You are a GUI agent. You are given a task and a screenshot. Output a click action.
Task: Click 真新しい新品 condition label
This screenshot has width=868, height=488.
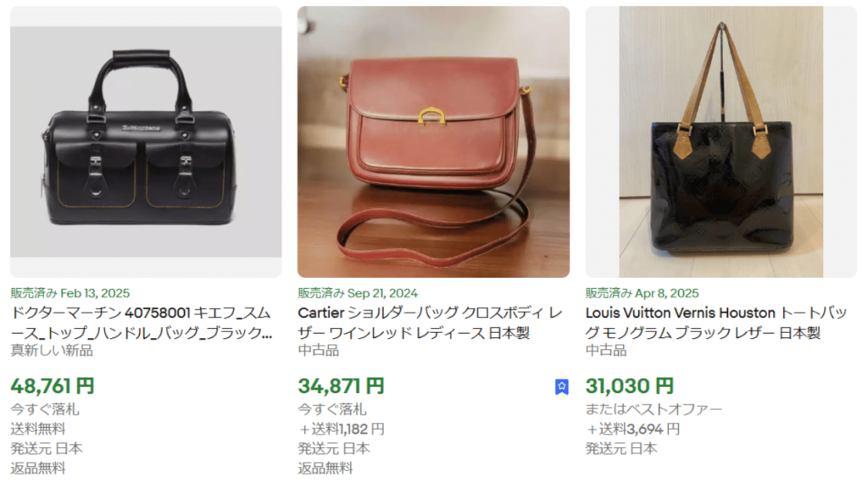(x=52, y=350)
